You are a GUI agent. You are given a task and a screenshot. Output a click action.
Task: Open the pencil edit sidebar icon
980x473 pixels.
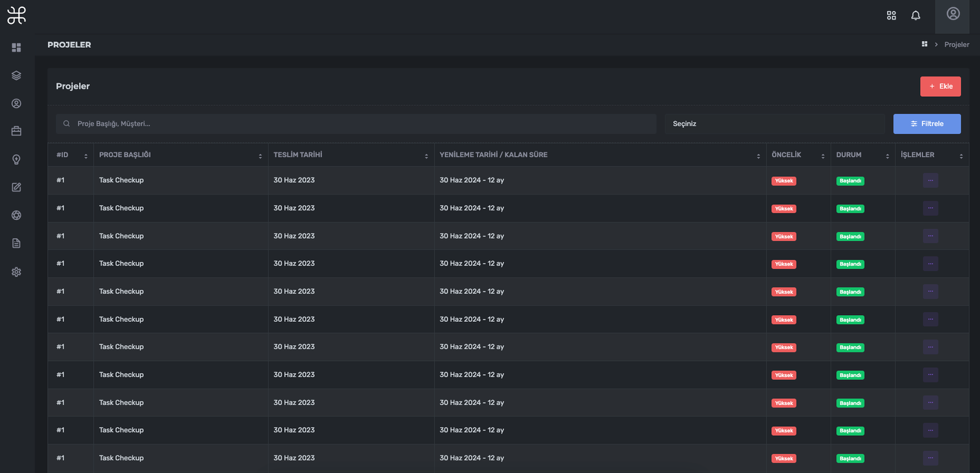pyautogui.click(x=17, y=187)
